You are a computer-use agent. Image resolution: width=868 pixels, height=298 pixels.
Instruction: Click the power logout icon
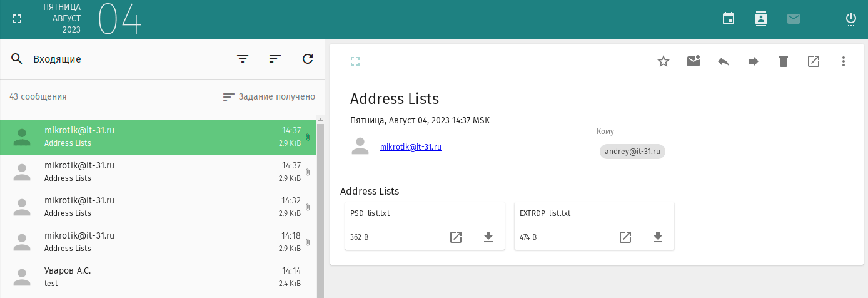pyautogui.click(x=851, y=19)
